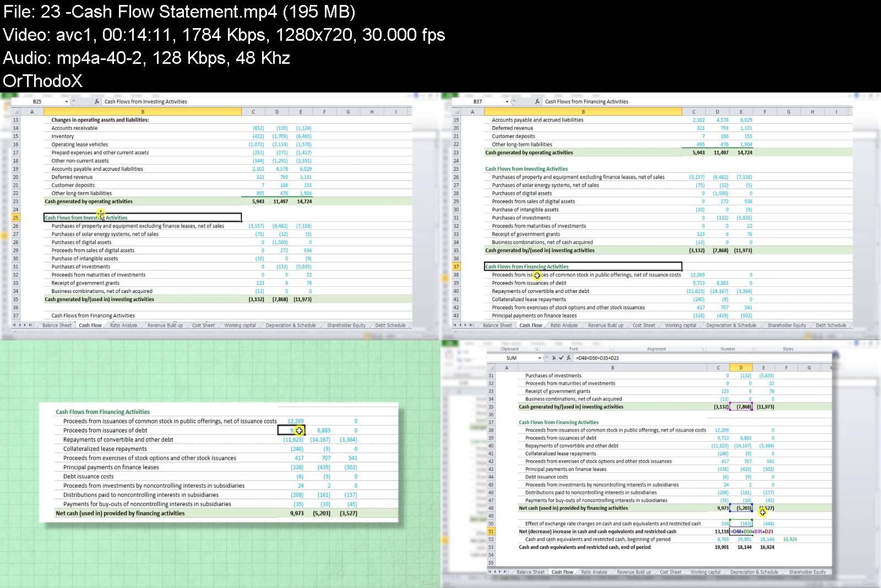Open Revenue Build up tab in the B25 spreadsheet
Viewport: 881px width, 588px height.
click(x=165, y=325)
